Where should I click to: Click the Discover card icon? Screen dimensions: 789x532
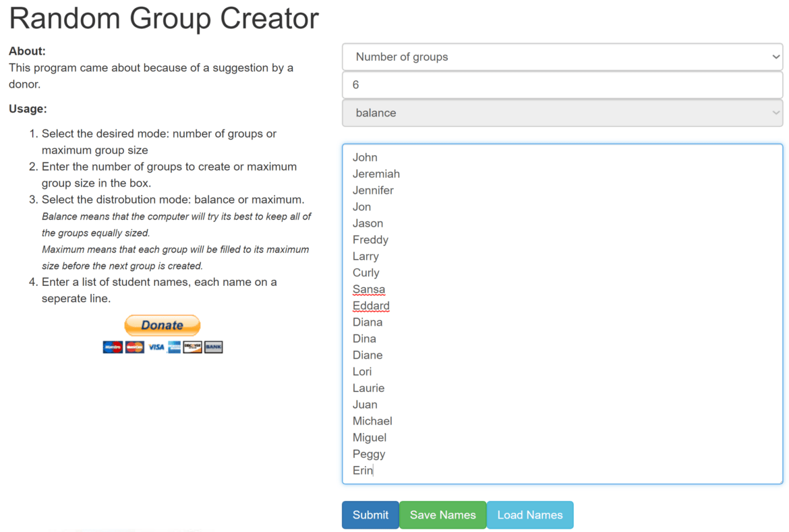click(193, 347)
